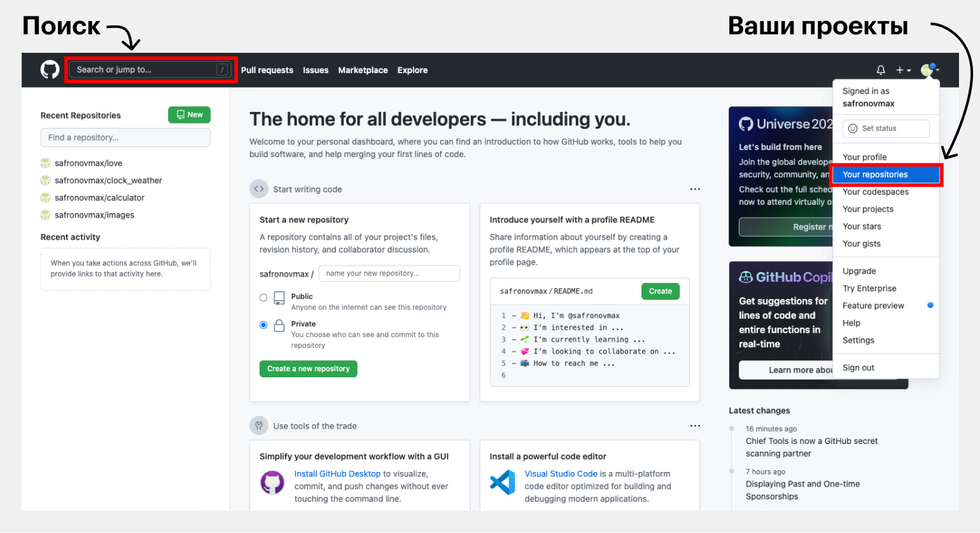The height and width of the screenshot is (533, 980).
Task: Expand the plus create-new dropdown
Action: [903, 70]
